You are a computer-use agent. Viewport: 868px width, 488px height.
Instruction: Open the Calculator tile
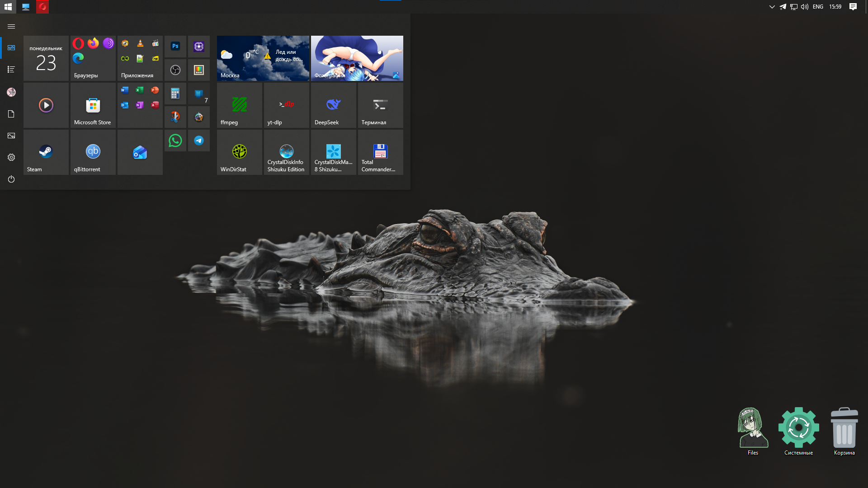click(175, 94)
